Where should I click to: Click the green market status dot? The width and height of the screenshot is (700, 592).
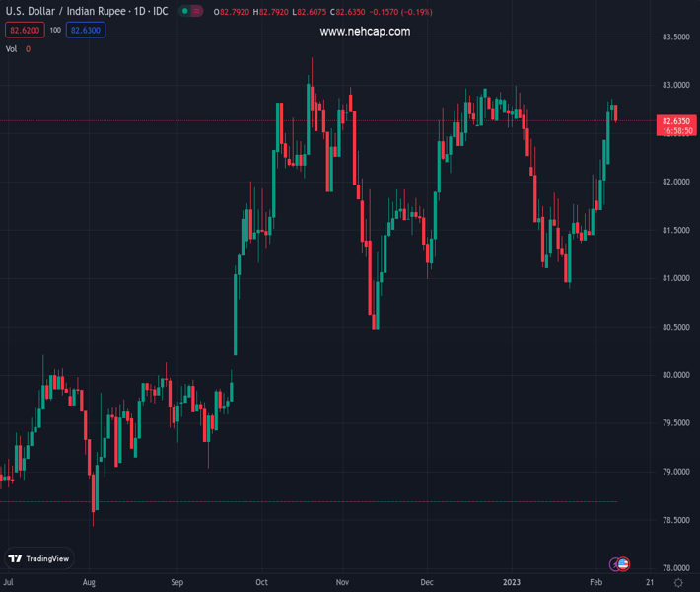coord(184,11)
